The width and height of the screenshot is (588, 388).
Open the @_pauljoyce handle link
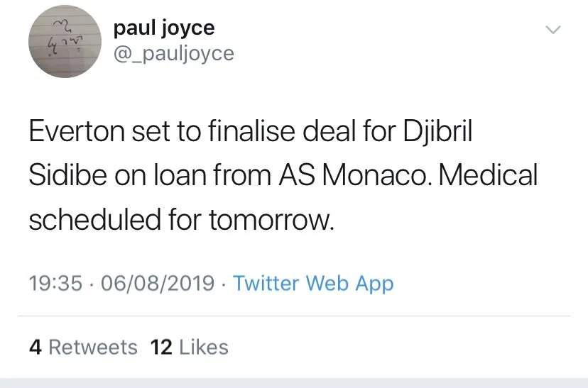pos(173,53)
